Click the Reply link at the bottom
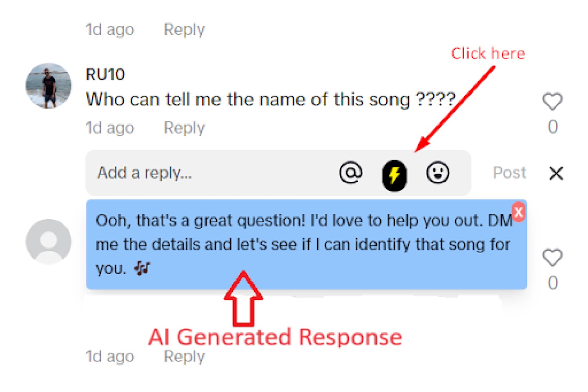This screenshot has width=588, height=392. point(184,356)
